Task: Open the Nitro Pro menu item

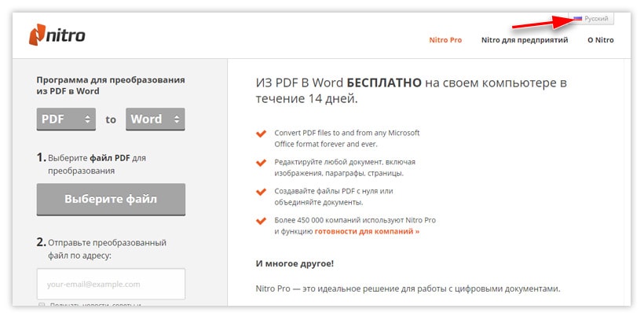Action: pyautogui.click(x=445, y=40)
